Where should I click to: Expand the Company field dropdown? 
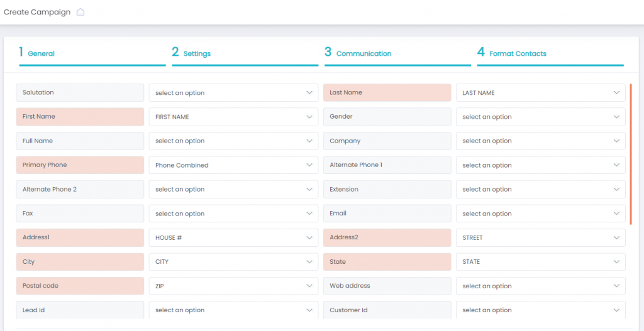click(540, 141)
